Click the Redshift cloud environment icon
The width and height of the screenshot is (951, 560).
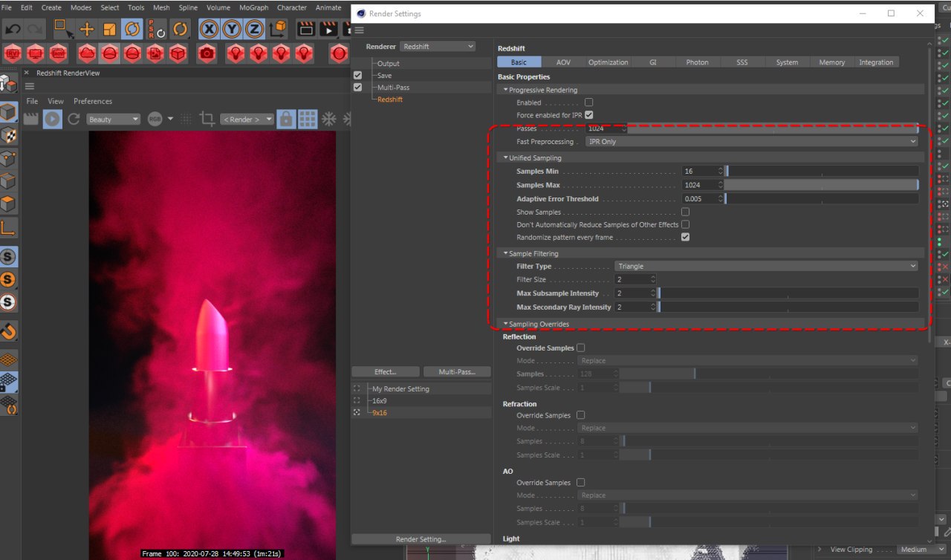[x=87, y=53]
